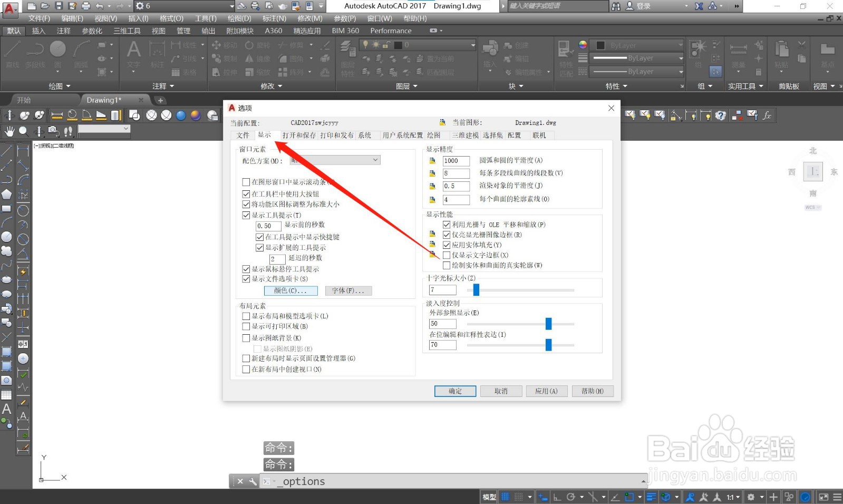The width and height of the screenshot is (843, 504).
Task: Click the Apply button
Action: [x=546, y=391]
